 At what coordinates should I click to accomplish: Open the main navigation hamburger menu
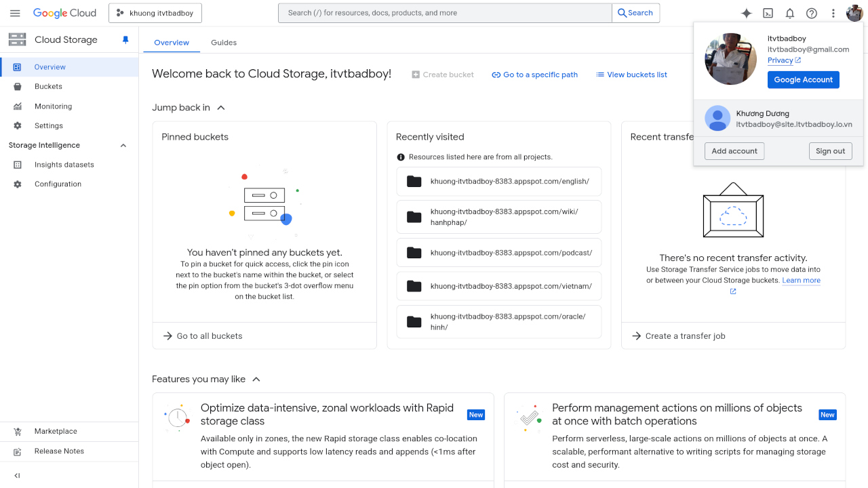15,13
